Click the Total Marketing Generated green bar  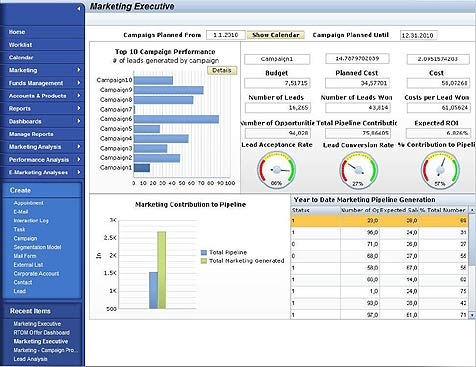pyautogui.click(x=162, y=270)
